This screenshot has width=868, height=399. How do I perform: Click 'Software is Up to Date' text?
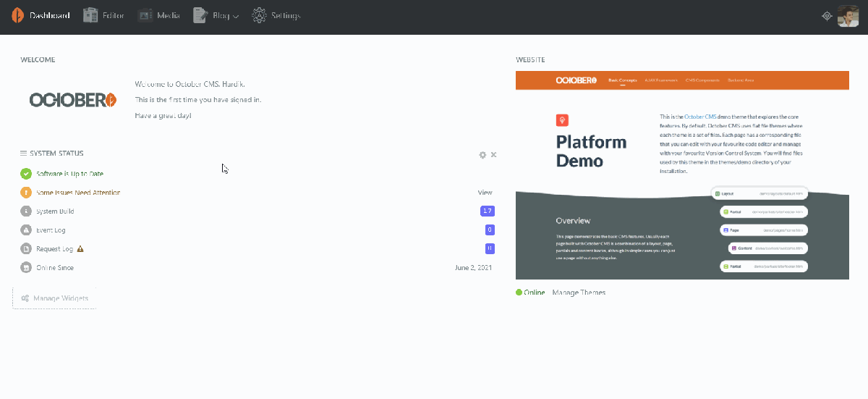click(70, 174)
